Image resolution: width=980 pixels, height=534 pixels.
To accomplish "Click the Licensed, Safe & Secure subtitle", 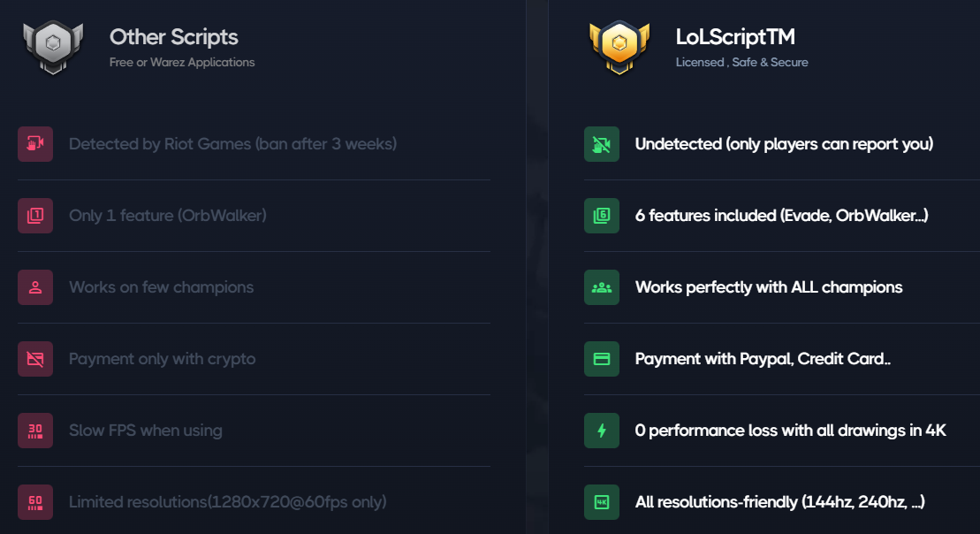I will point(741,63).
